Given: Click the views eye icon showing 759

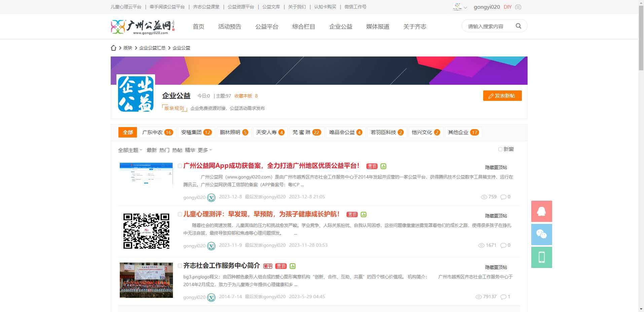Looking at the screenshot, I should (x=484, y=197).
